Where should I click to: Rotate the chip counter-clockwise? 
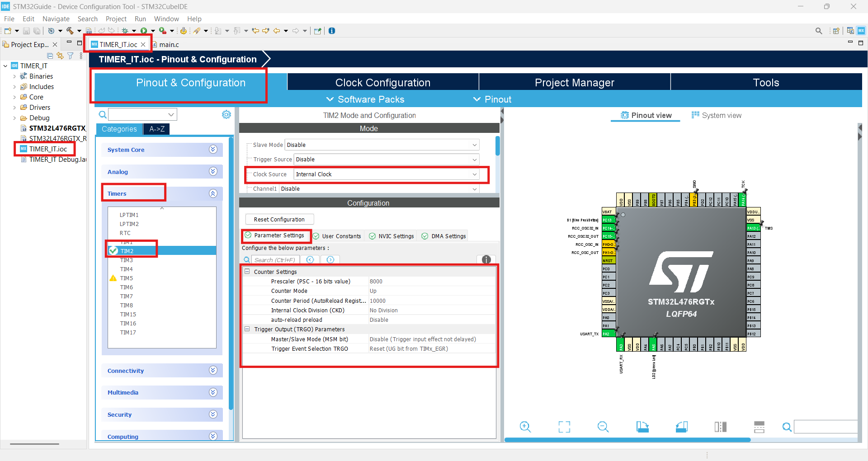(x=681, y=427)
